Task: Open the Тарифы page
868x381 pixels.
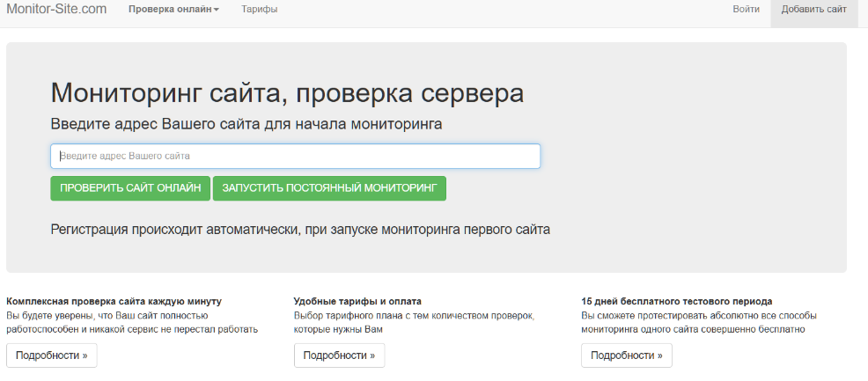Action: click(x=260, y=10)
